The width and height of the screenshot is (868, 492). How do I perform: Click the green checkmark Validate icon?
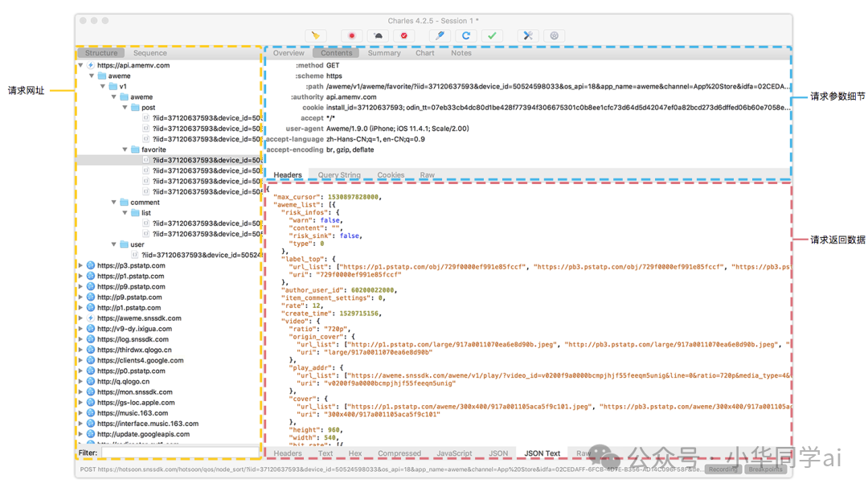(492, 35)
